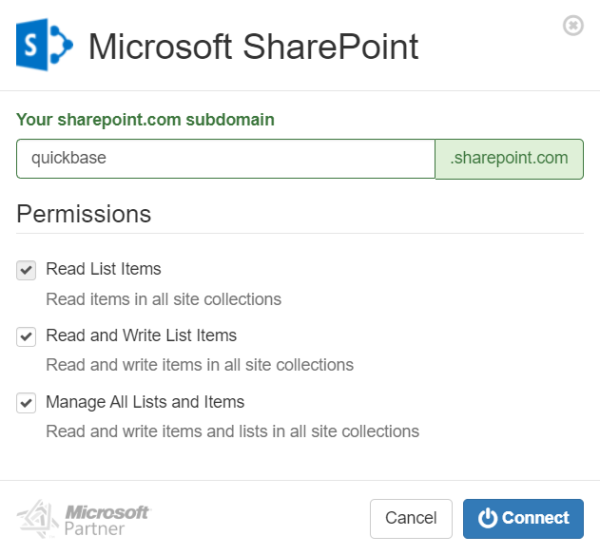
Task: Click 'Your sharepoint.com subdomain' label
Action: (x=145, y=120)
